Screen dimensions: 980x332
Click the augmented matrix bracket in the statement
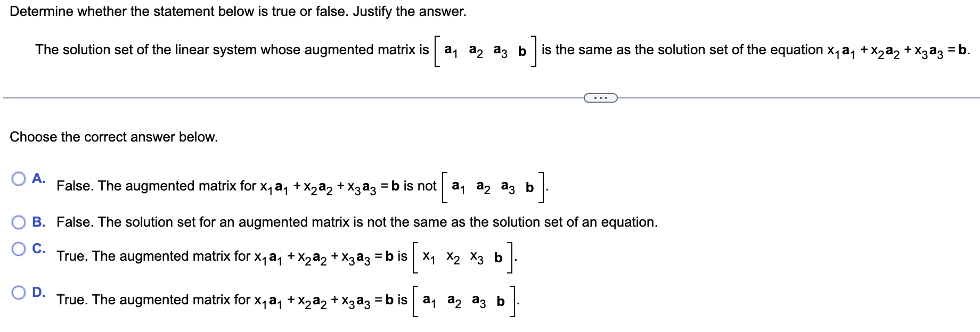(485, 51)
